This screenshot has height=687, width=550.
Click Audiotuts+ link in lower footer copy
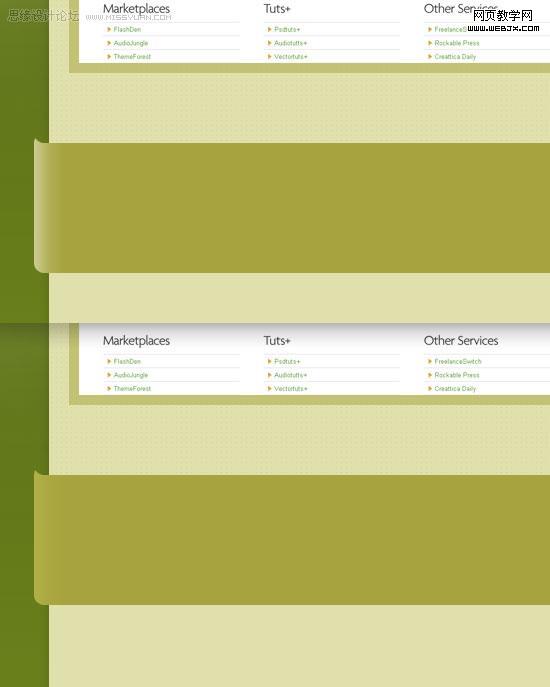[x=291, y=375]
